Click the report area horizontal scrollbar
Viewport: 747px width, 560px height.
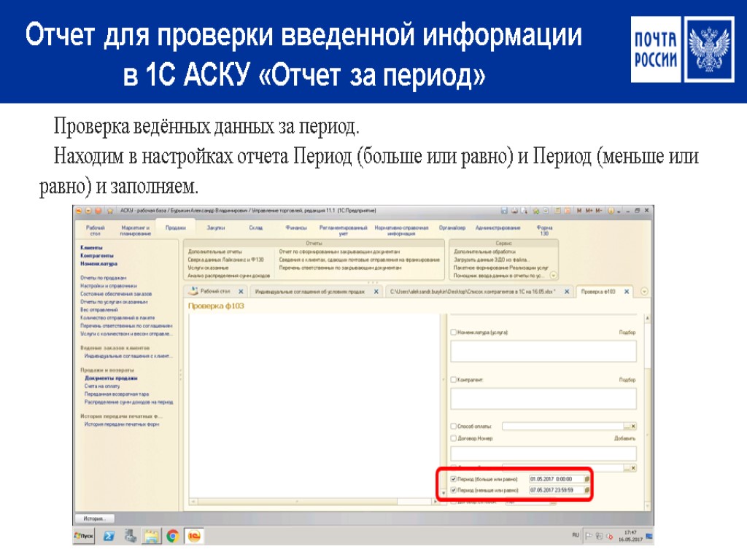click(x=313, y=502)
